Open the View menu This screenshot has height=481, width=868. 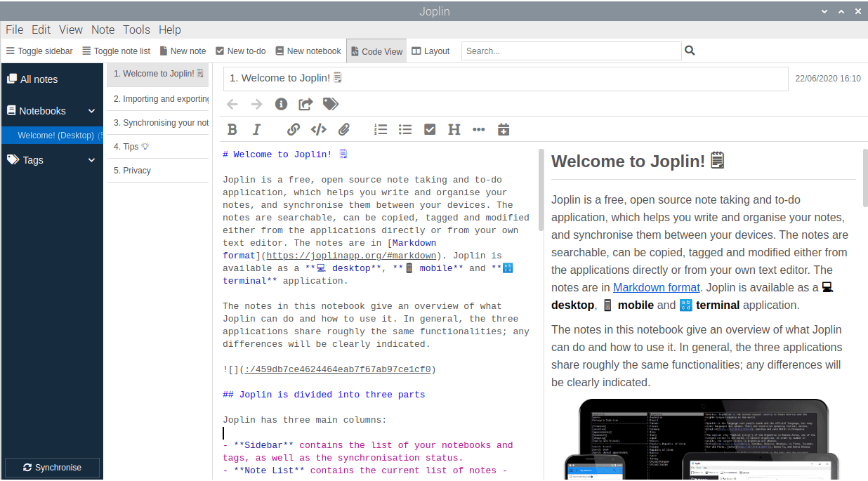(x=71, y=29)
